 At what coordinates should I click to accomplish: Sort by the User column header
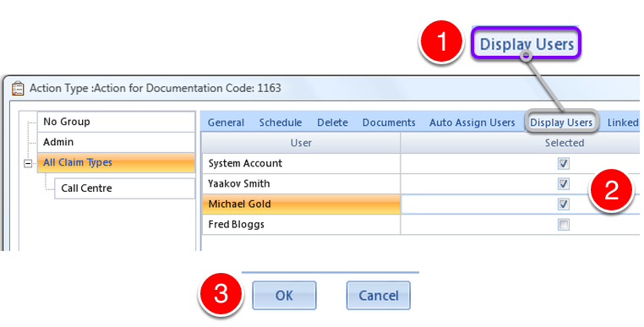pos(301,143)
